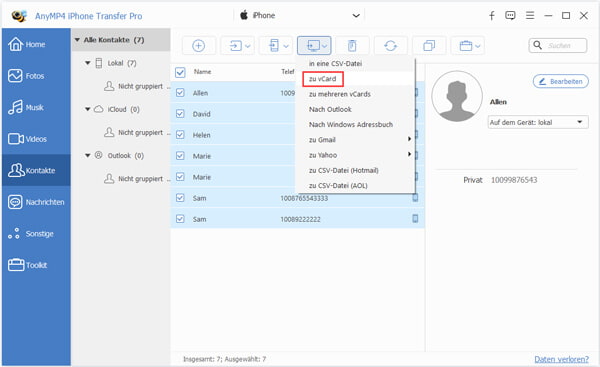Uncheck the Helen contact checkbox

coord(180,135)
